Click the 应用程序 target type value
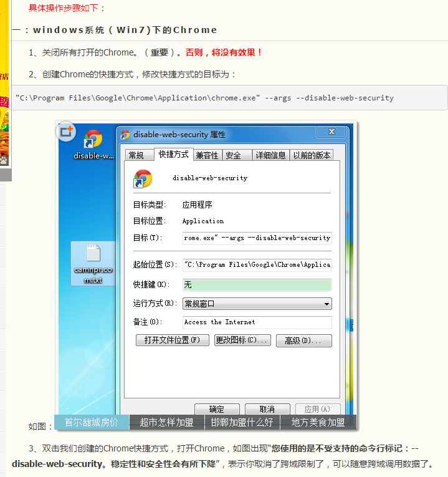448x477 pixels. tap(197, 205)
